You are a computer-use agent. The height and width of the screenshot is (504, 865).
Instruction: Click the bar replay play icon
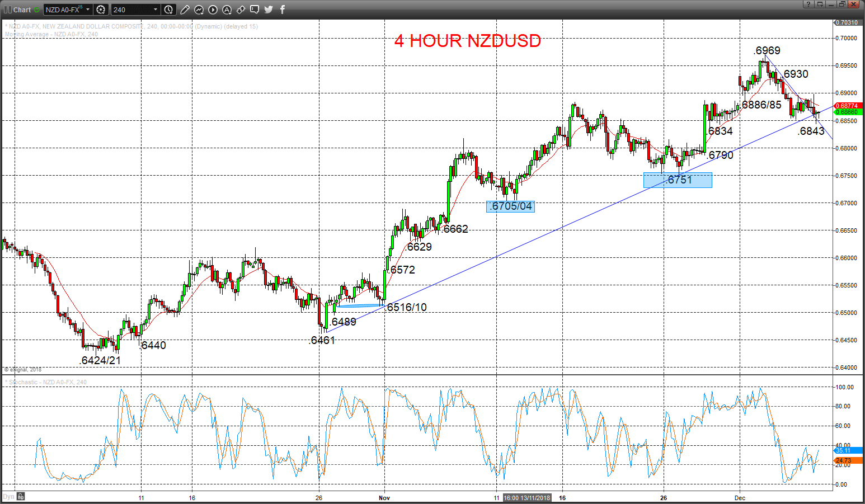tap(213, 10)
